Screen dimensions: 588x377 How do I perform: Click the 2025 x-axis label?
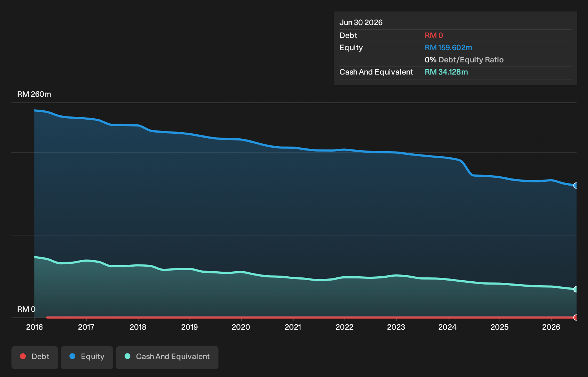500,327
